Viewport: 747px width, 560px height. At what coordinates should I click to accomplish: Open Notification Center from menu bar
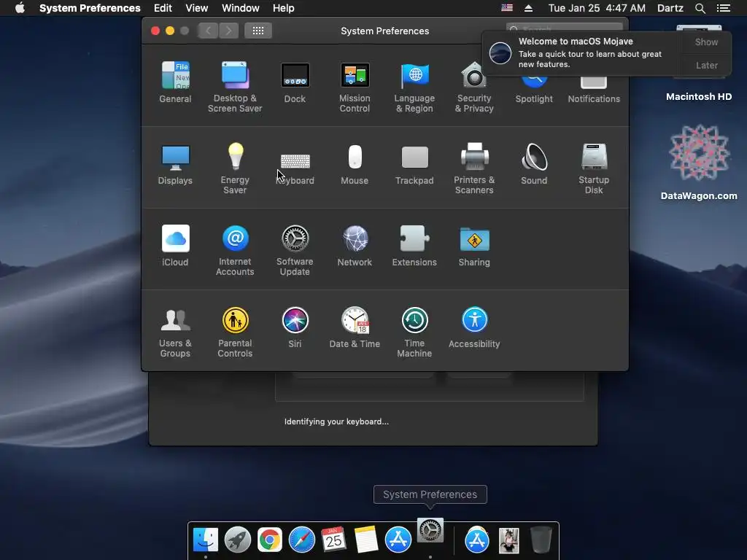click(x=724, y=8)
